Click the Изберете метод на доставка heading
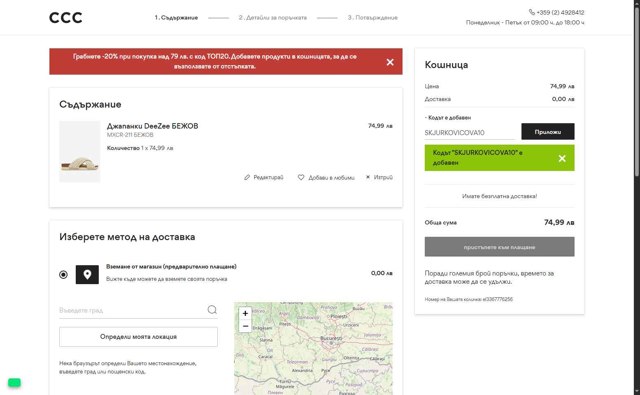Screen dimensions: 640x395 point(127,237)
